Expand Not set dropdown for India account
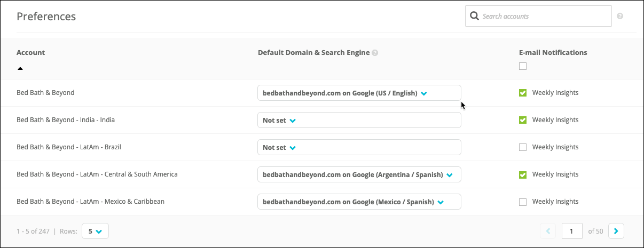 [359, 120]
